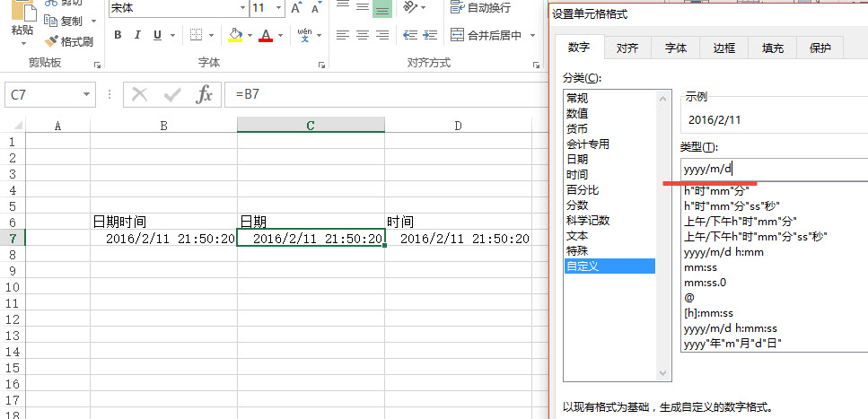Click Merge and Center (合并后居中)
The height and width of the screenshot is (419, 868).
(x=486, y=35)
